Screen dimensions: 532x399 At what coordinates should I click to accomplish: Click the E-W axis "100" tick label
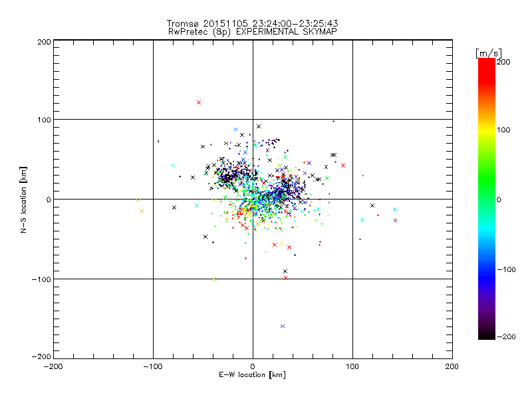point(352,366)
